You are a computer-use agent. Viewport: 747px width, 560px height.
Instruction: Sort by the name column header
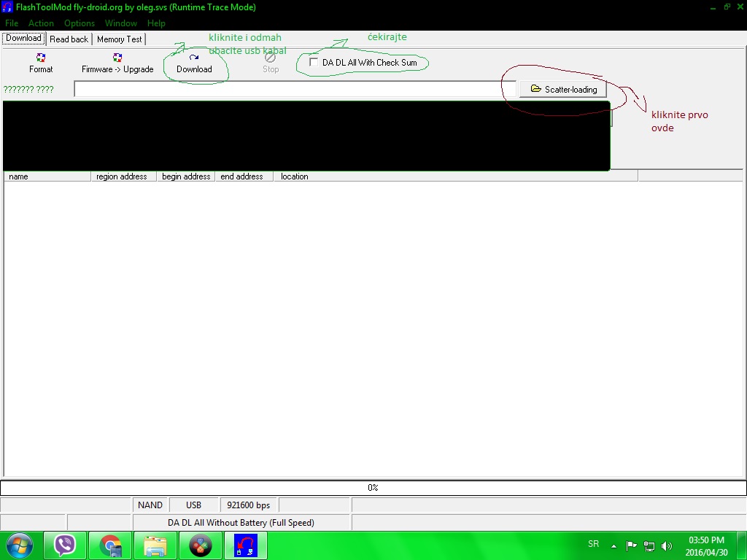click(47, 176)
